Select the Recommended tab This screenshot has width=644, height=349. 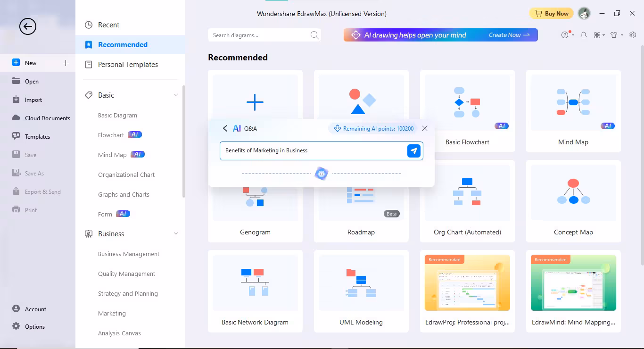click(130, 45)
